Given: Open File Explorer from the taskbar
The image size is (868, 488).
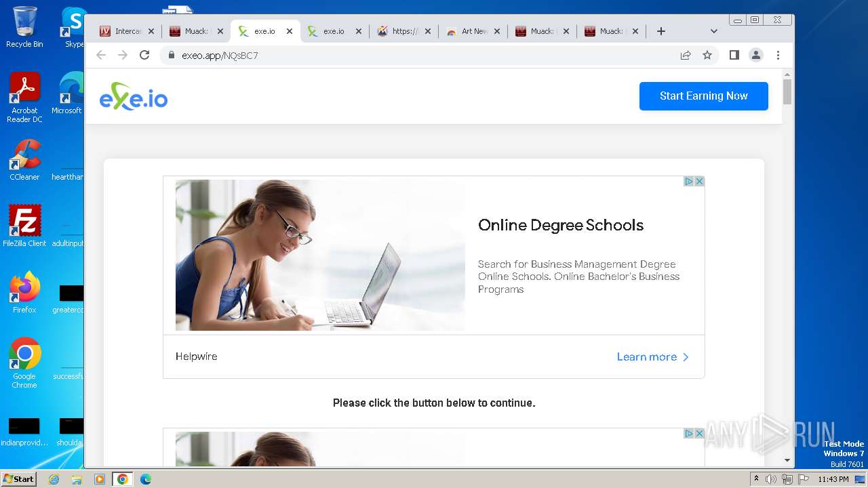Looking at the screenshot, I should (x=77, y=479).
